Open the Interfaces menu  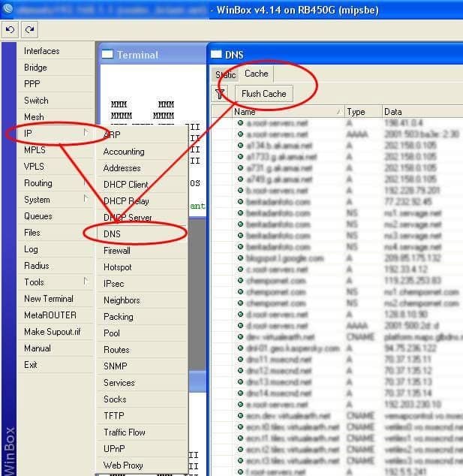(x=56, y=51)
